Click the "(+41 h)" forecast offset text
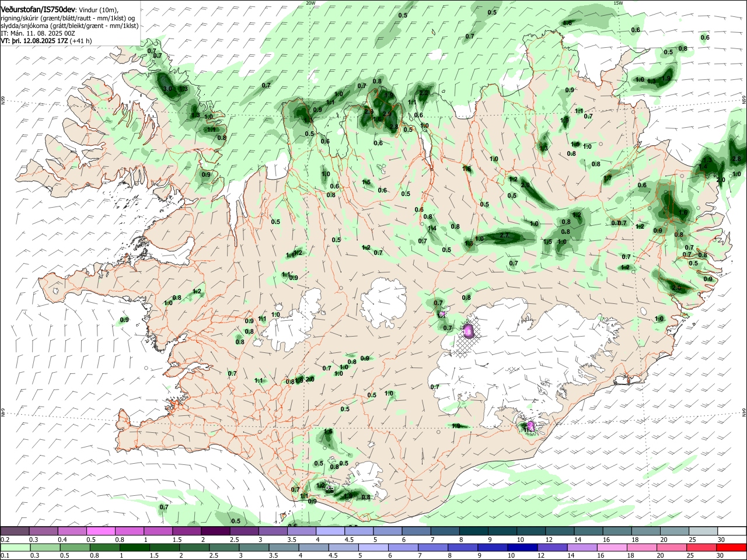The height and width of the screenshot is (560, 747). coord(81,41)
